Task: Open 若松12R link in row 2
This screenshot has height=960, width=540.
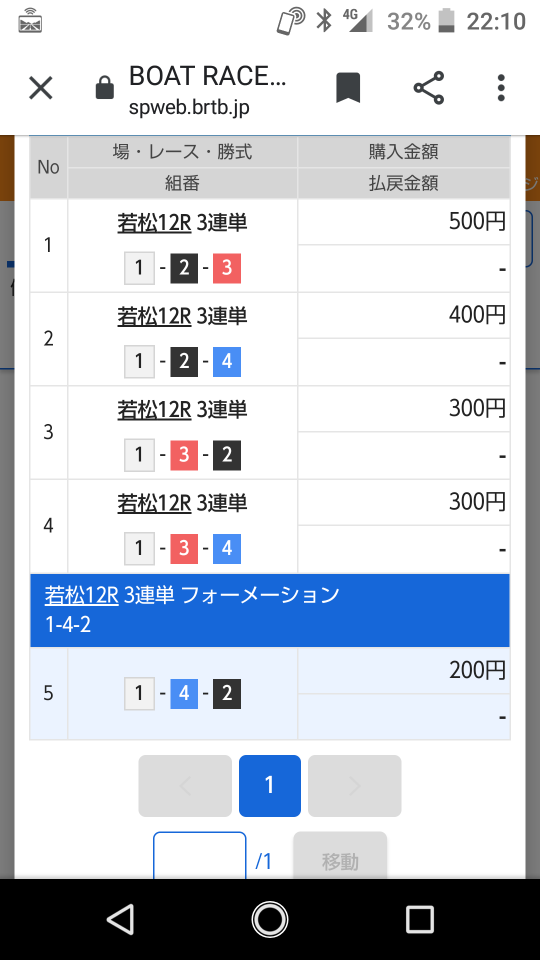Action: coord(154,316)
